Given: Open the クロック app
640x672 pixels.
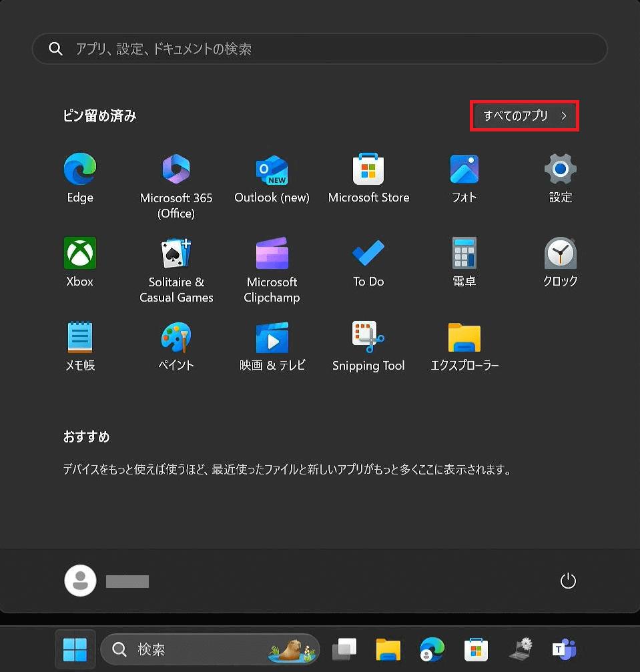Looking at the screenshot, I should [x=561, y=262].
